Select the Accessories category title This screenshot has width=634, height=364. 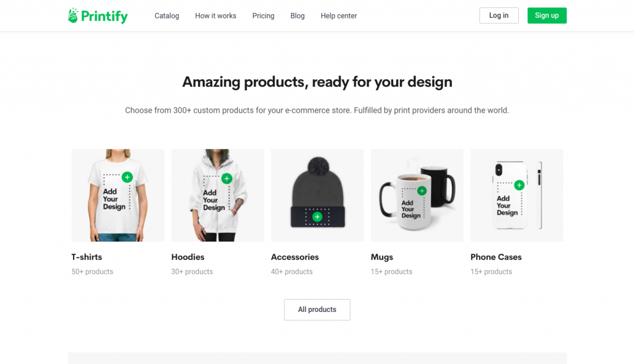point(295,257)
